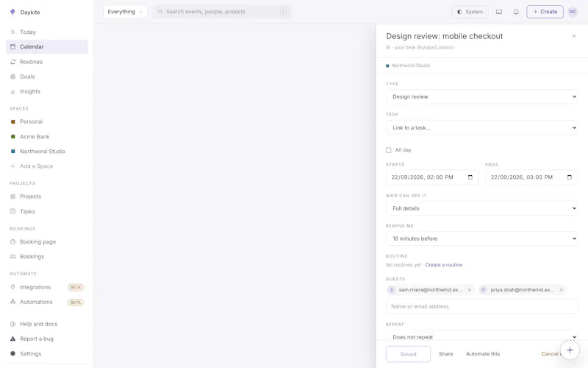Remove guest priya.shah from the event

(x=561, y=290)
